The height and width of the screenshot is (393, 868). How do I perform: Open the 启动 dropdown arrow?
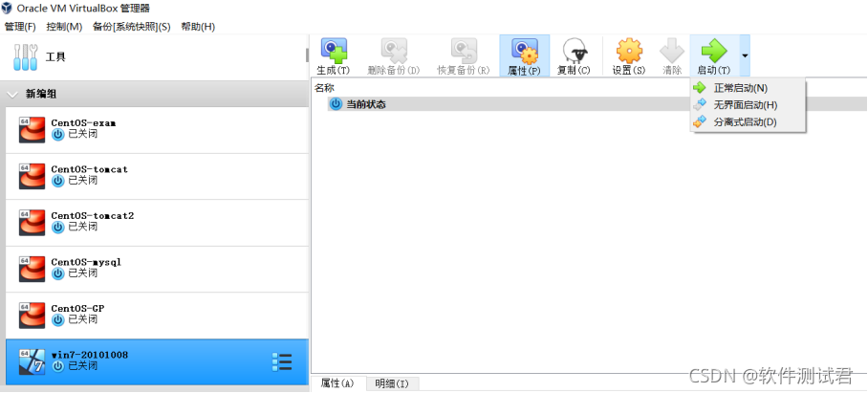pyautogui.click(x=745, y=55)
